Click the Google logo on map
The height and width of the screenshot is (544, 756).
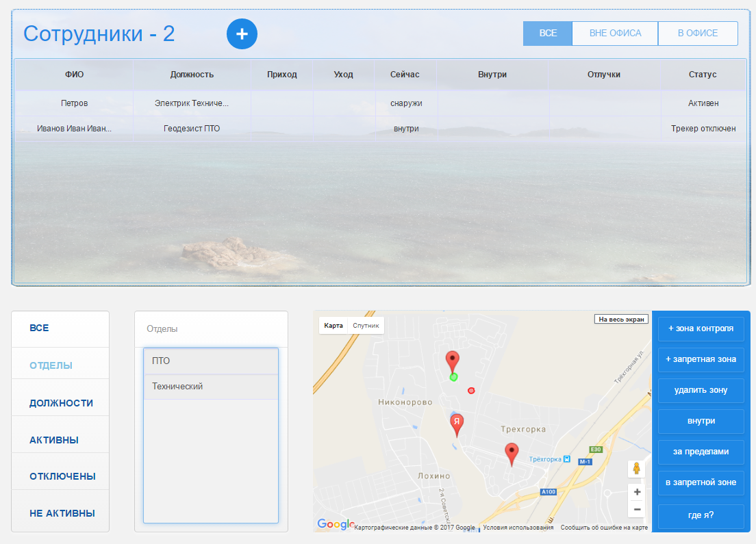[x=336, y=524]
